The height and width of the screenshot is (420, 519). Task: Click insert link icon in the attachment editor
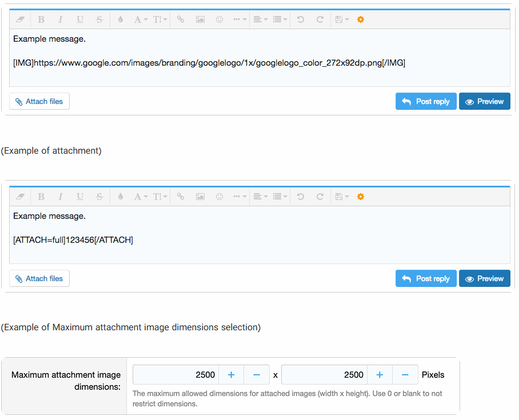[181, 197]
